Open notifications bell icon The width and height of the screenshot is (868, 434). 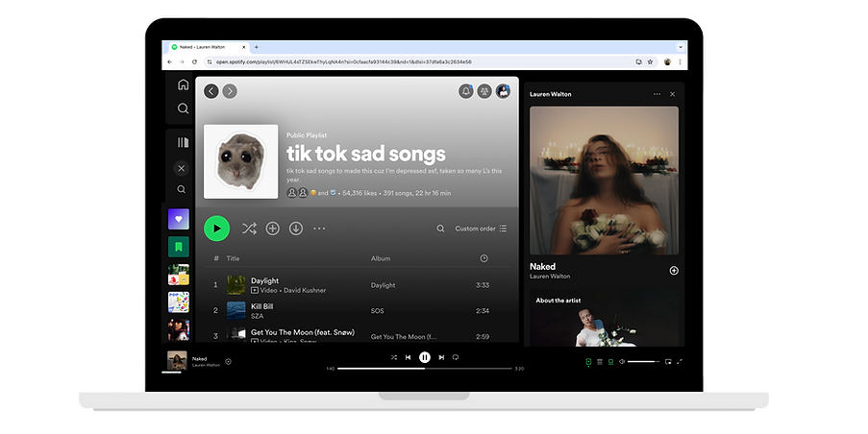tap(466, 91)
